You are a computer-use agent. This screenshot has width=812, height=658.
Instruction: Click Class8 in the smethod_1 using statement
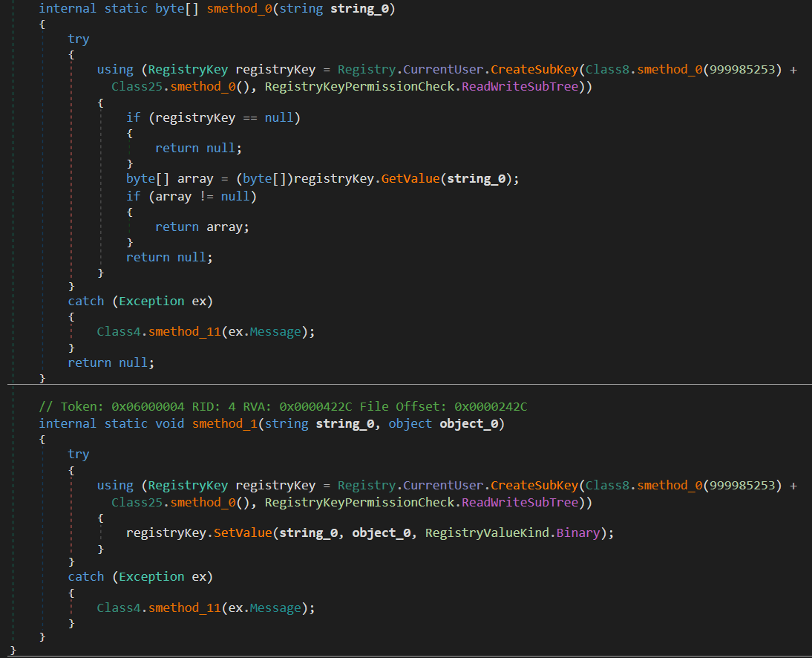pyautogui.click(x=607, y=486)
